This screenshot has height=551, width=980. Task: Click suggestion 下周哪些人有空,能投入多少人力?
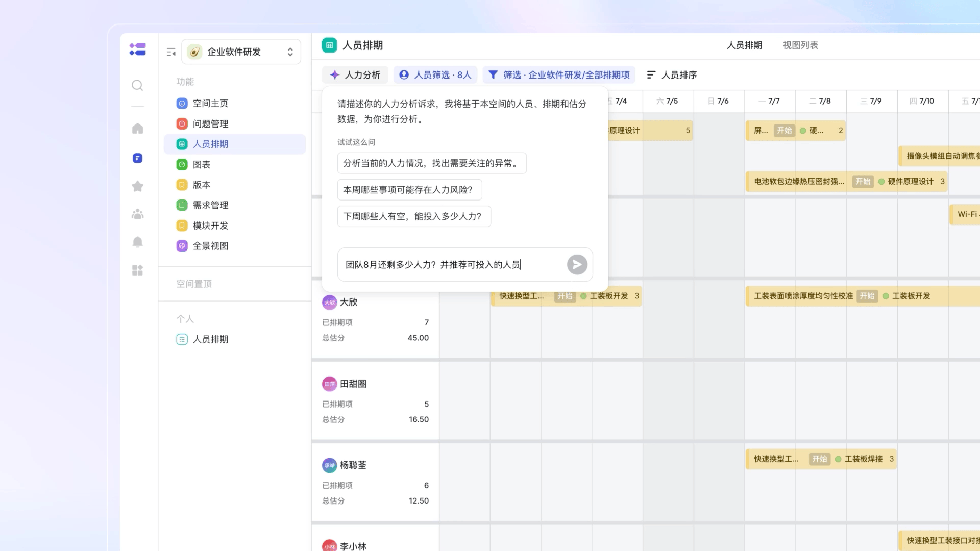coord(413,216)
